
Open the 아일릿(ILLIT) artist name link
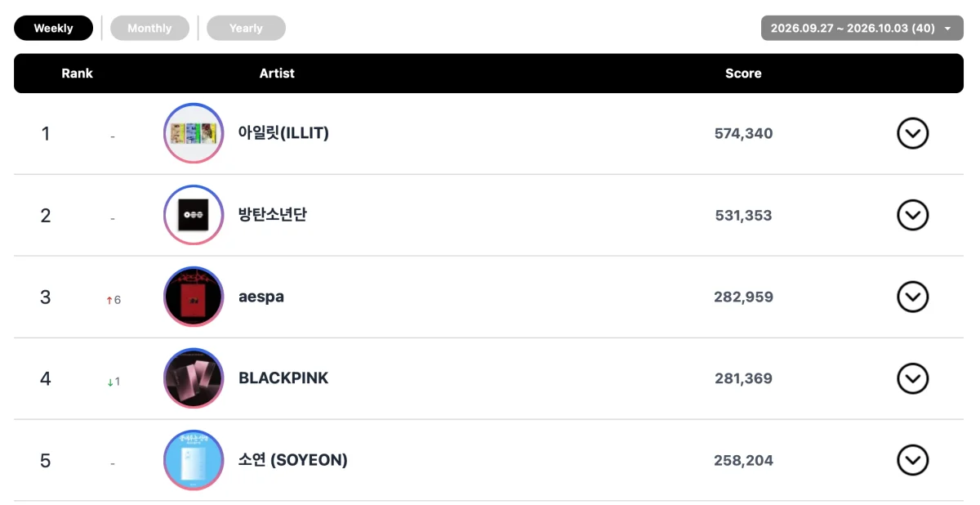283,133
